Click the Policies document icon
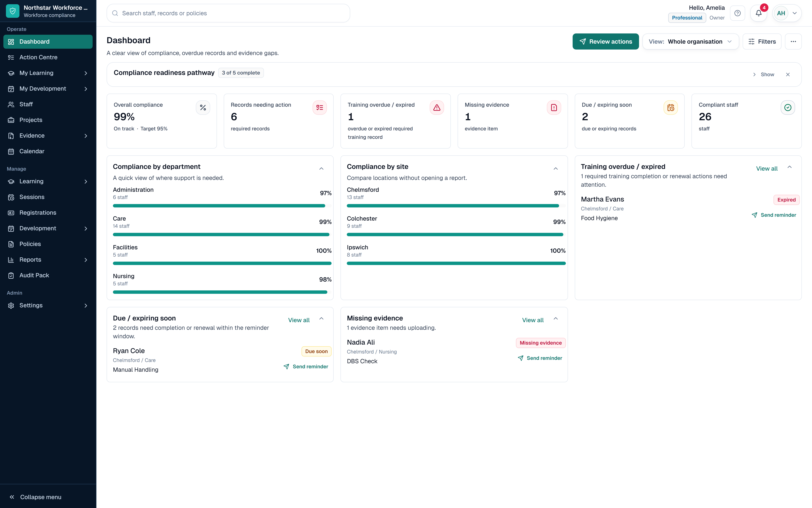Image resolution: width=812 pixels, height=508 pixels. [11, 244]
